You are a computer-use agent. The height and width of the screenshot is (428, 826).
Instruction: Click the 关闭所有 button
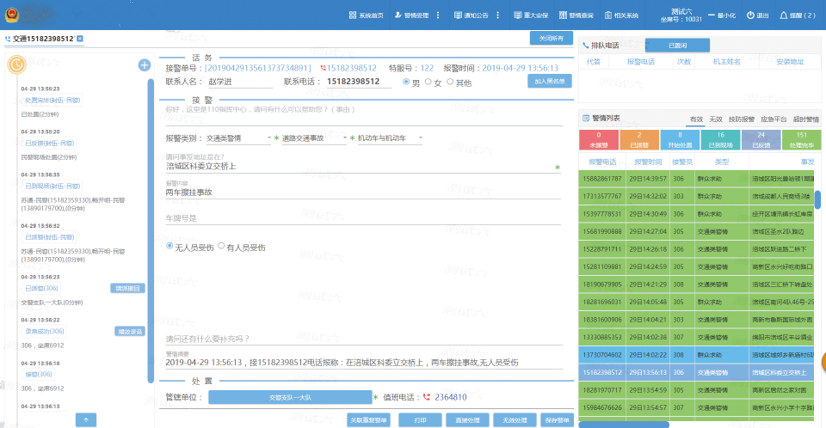coord(550,38)
